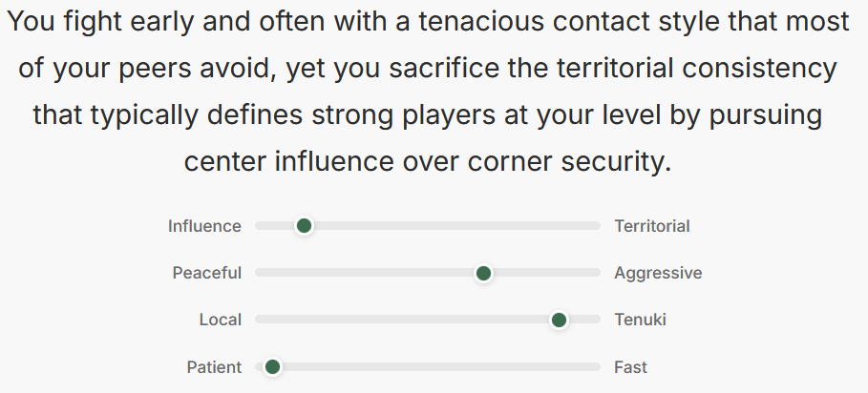The width and height of the screenshot is (868, 393).
Task: Click the Peaceful–Aggressive slider handle
Action: click(483, 274)
